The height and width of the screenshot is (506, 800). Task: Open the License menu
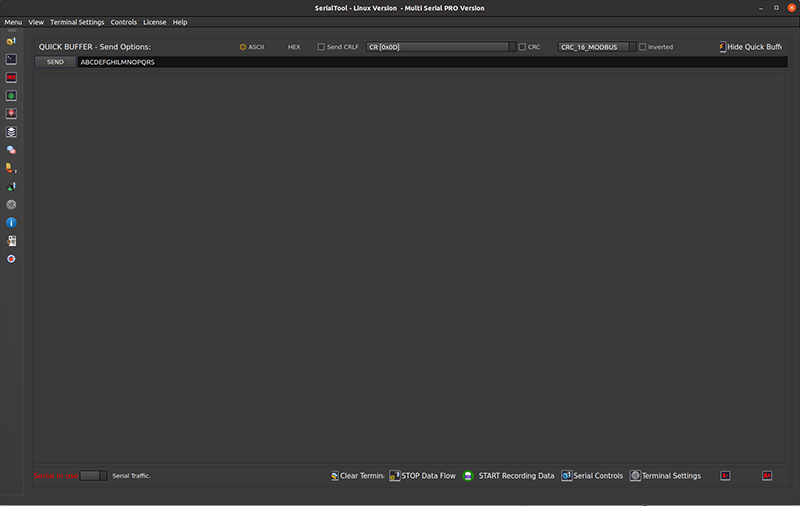point(155,22)
